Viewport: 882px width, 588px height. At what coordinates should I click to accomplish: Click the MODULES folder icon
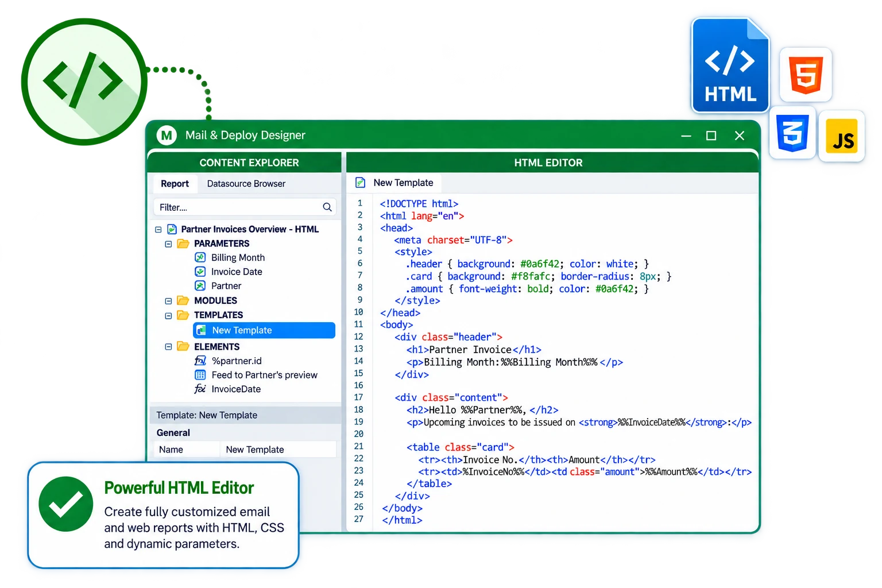pyautogui.click(x=183, y=300)
